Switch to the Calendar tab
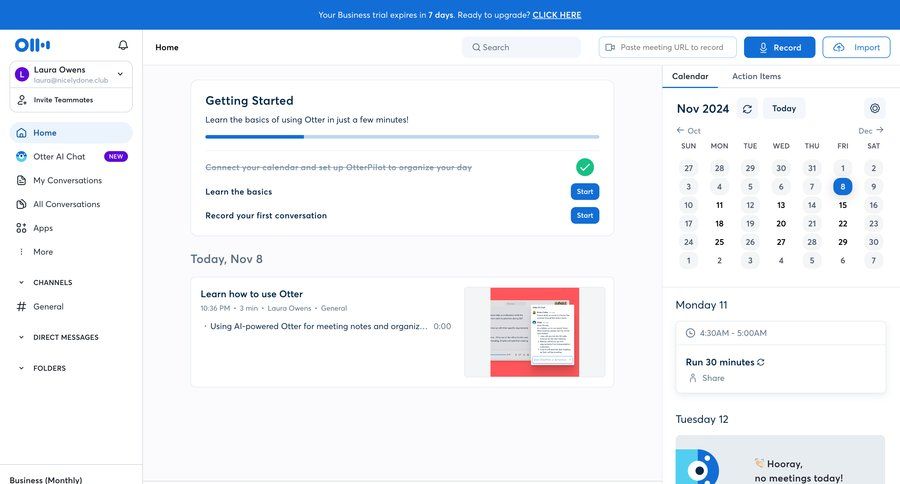Screen dimensions: 900x484 click(690, 76)
